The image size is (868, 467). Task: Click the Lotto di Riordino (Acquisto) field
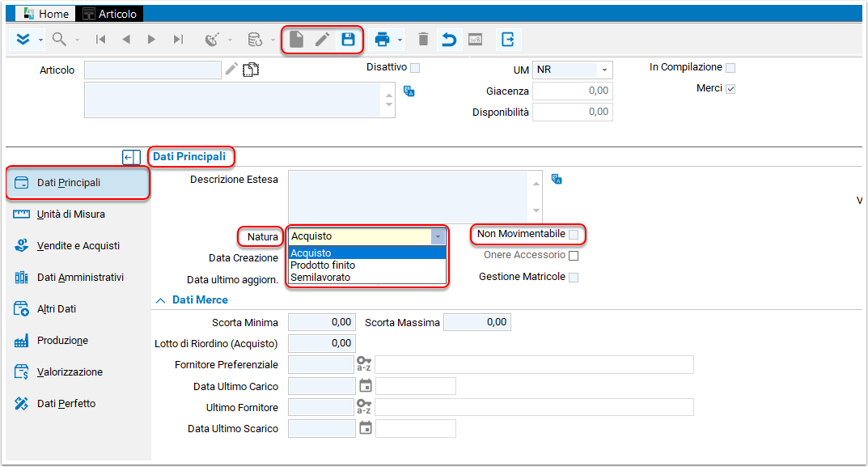click(x=322, y=343)
